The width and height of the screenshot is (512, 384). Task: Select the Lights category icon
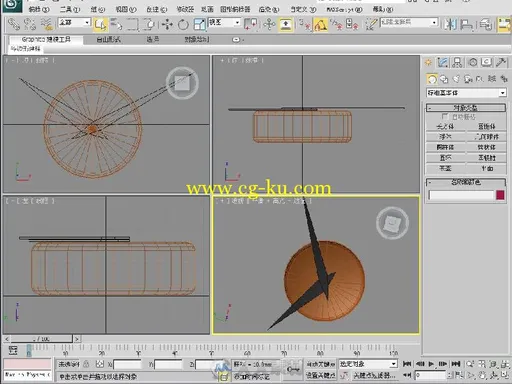pyautogui.click(x=456, y=79)
